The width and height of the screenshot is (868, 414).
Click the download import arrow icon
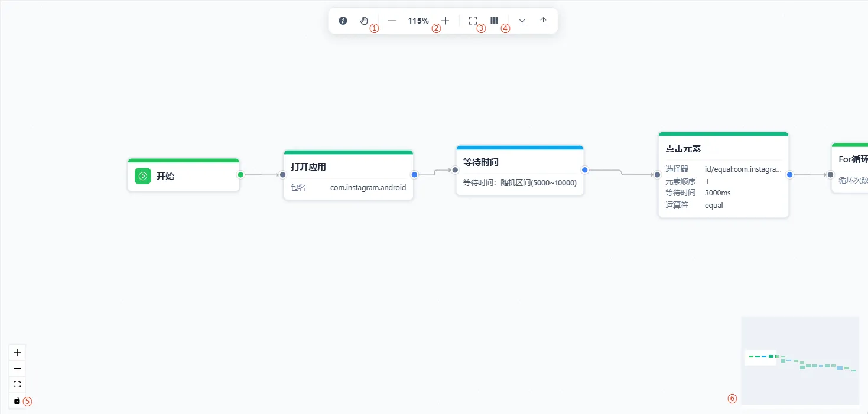(x=522, y=21)
